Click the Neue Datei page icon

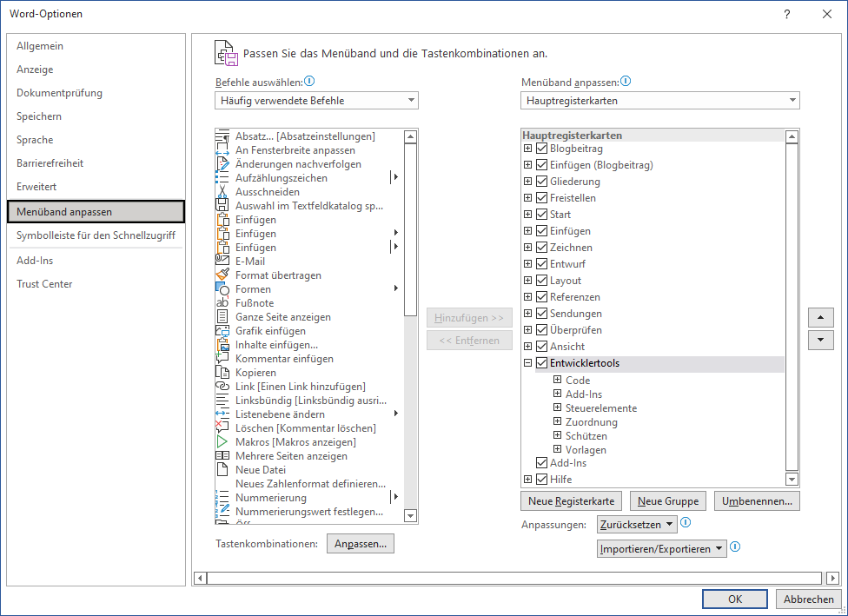point(222,469)
